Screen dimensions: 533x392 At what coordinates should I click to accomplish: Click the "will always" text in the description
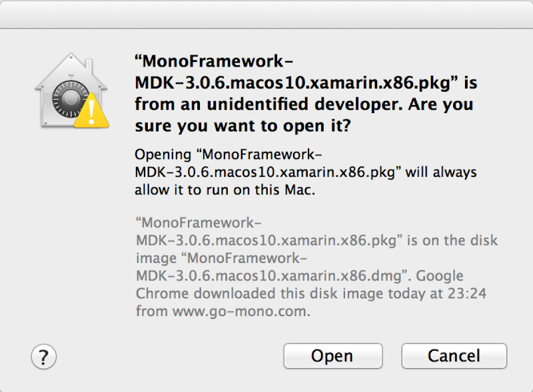point(441,172)
